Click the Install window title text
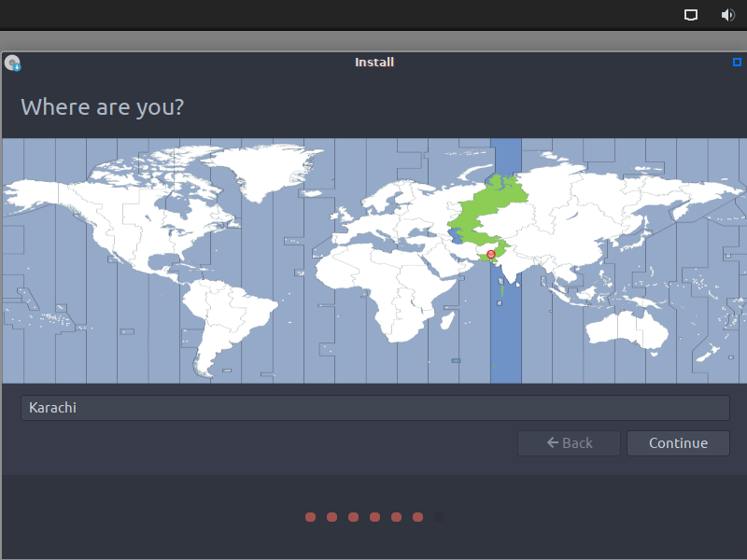The height and width of the screenshot is (560, 747). (374, 63)
